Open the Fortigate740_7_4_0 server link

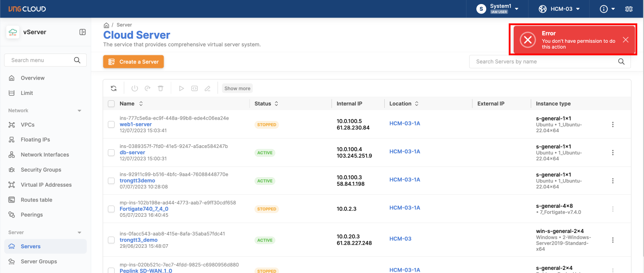coord(144,209)
